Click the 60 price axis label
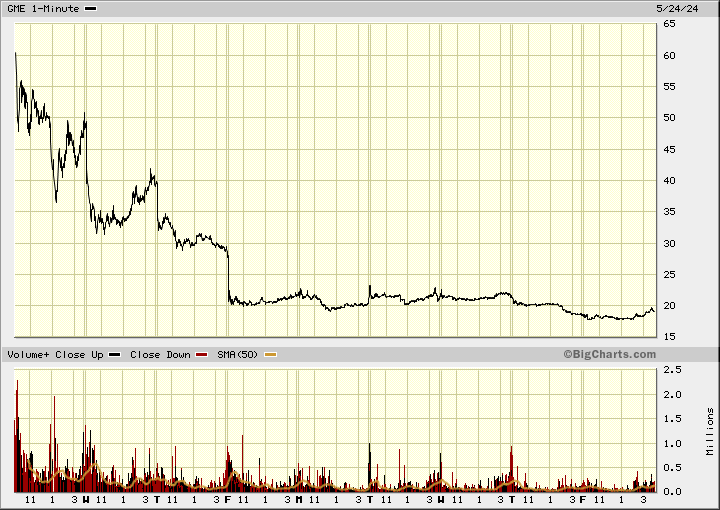Viewport: 720px width, 510px height. [669, 56]
